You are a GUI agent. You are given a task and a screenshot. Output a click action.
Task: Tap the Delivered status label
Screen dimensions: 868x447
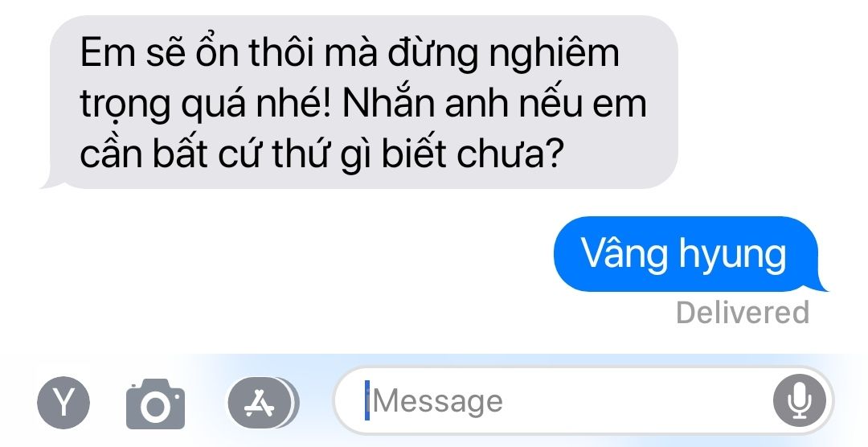tap(743, 313)
